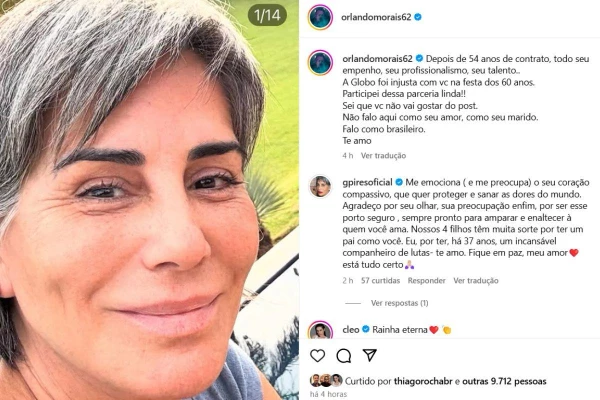Viewport: 600px width, 400px height.
Task: Open gpiresoficial profile avatar
Action: tap(320, 186)
